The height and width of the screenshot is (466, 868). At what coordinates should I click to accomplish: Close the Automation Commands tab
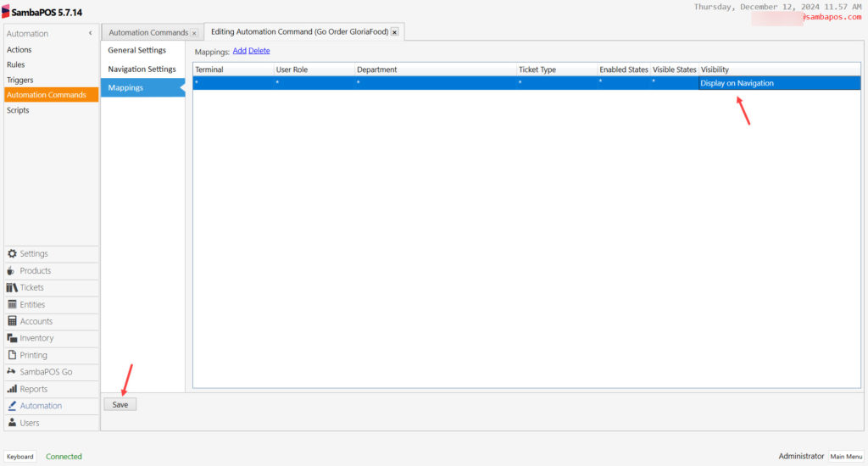(x=194, y=33)
